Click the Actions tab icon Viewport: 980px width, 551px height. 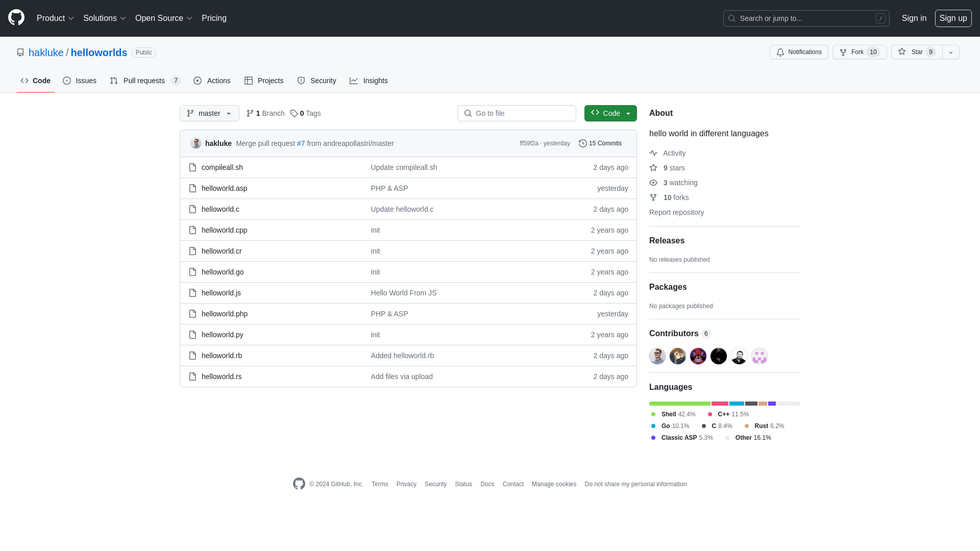(197, 81)
